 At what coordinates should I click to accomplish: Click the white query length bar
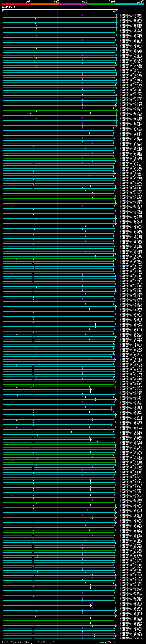(x=60, y=10)
